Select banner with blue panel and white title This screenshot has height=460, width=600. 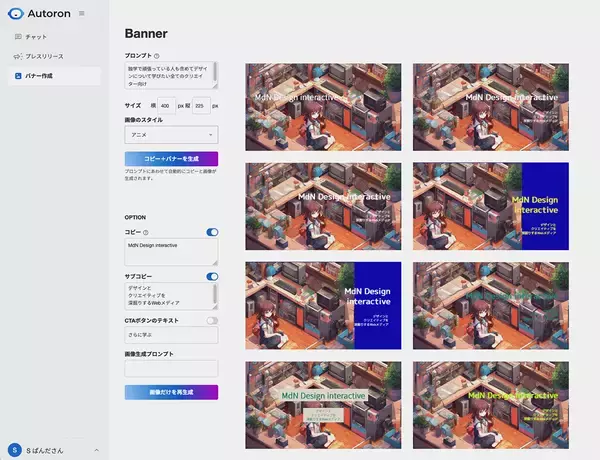323,306
